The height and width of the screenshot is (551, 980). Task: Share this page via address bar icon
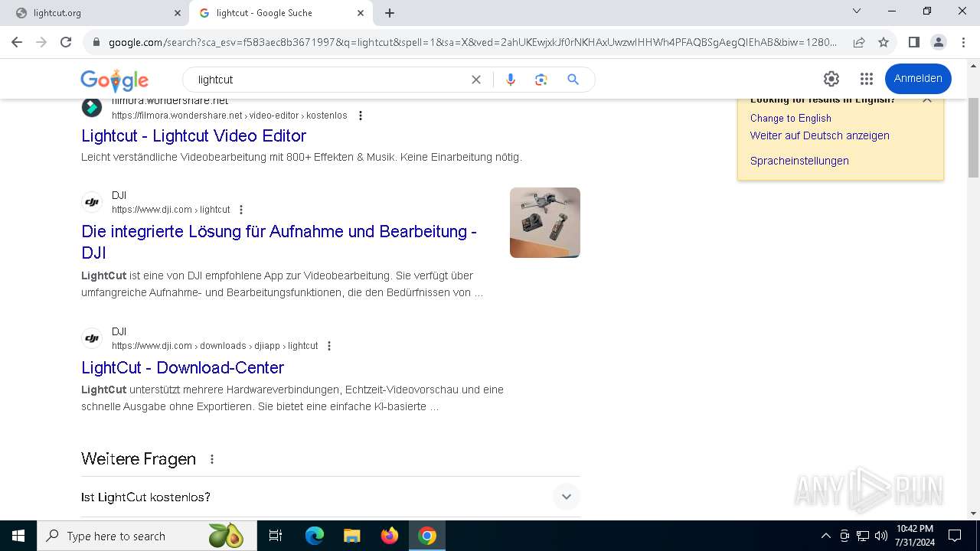tap(859, 42)
